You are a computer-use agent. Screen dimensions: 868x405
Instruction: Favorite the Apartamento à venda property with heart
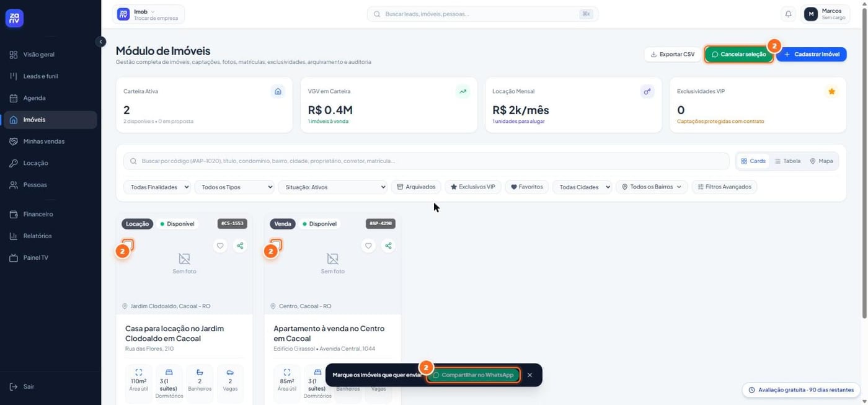(x=368, y=246)
